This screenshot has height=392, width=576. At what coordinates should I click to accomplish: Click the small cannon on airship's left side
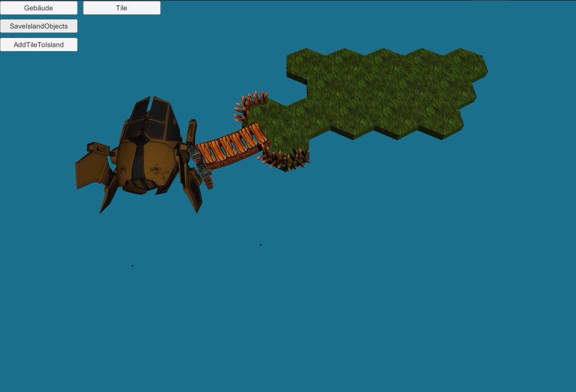[x=98, y=148]
